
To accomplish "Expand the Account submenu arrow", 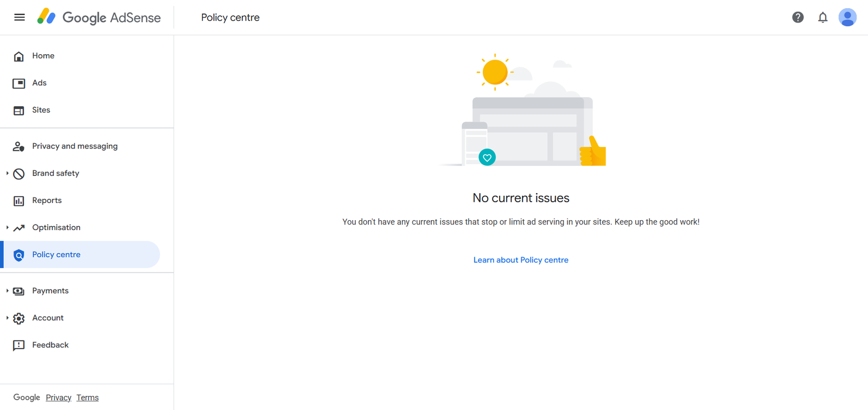I will 7,318.
